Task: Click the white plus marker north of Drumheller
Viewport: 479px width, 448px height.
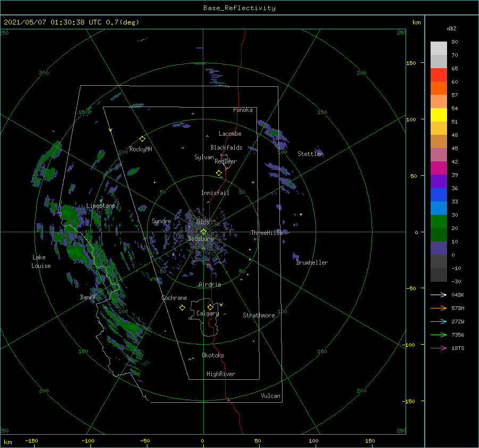Action: point(301,214)
